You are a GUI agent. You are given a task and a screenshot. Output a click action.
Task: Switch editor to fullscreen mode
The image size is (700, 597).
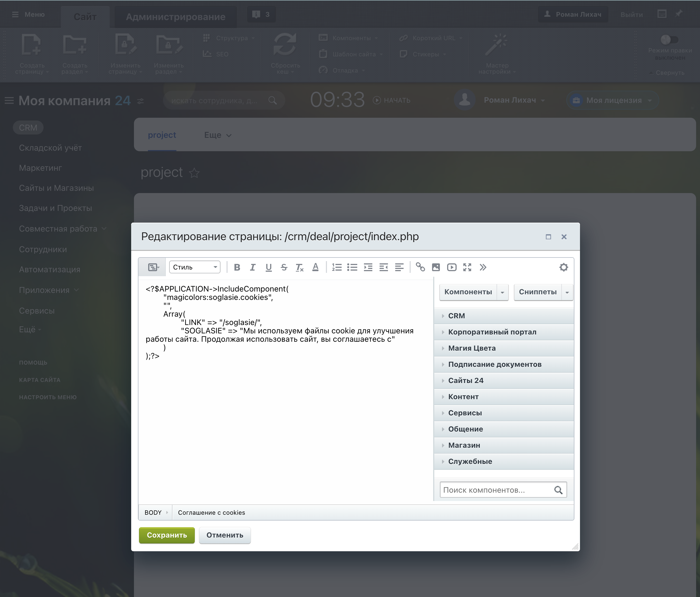point(467,268)
